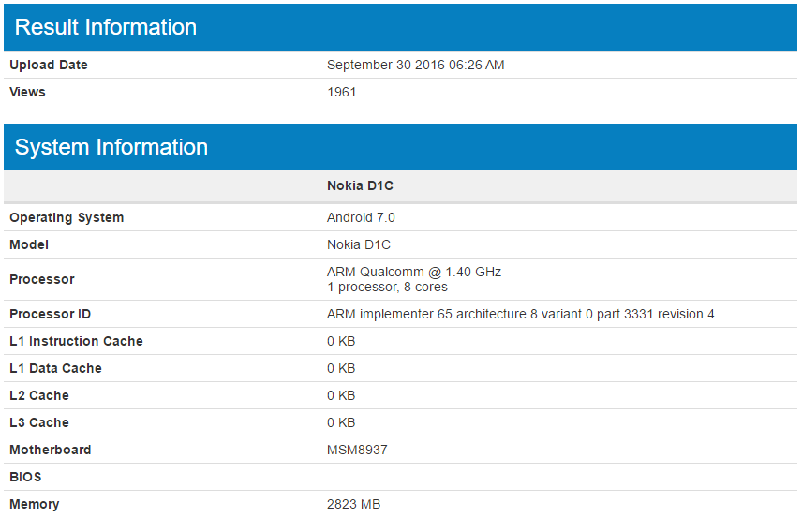Click the 0 KB value for L1 Instruction Cache

[341, 341]
